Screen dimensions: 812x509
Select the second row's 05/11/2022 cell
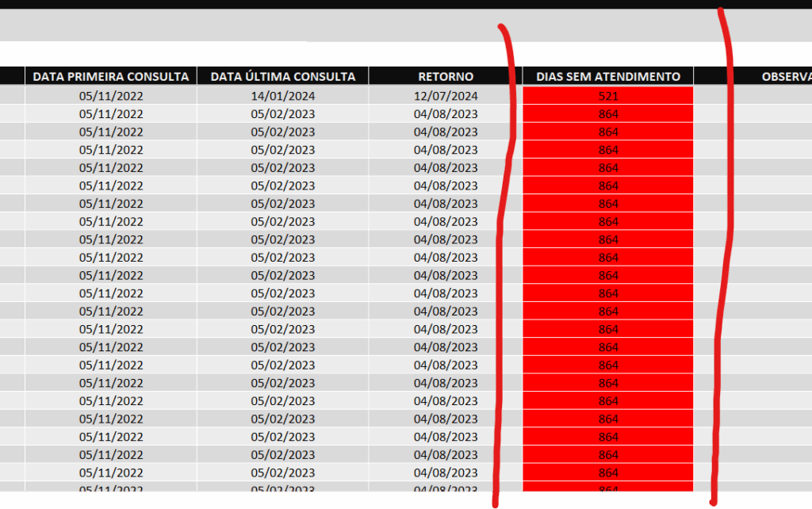click(x=111, y=114)
